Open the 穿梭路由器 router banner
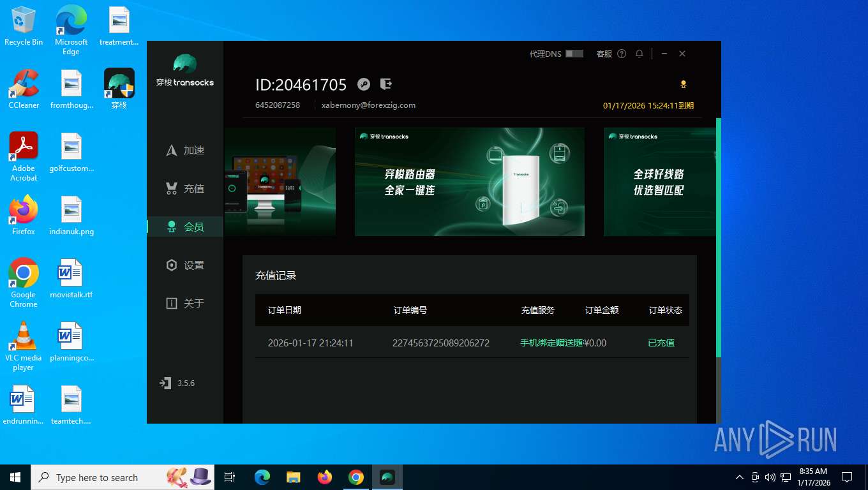This screenshot has width=868, height=490. (x=470, y=182)
